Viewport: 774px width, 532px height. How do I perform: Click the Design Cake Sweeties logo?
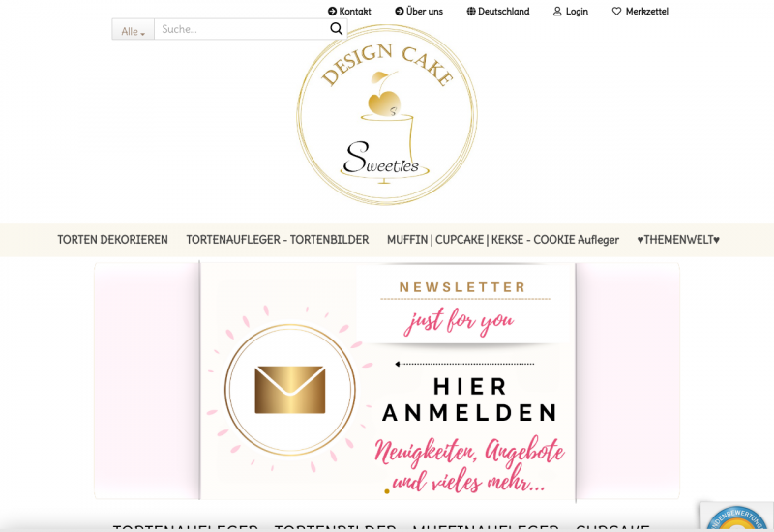click(386, 114)
